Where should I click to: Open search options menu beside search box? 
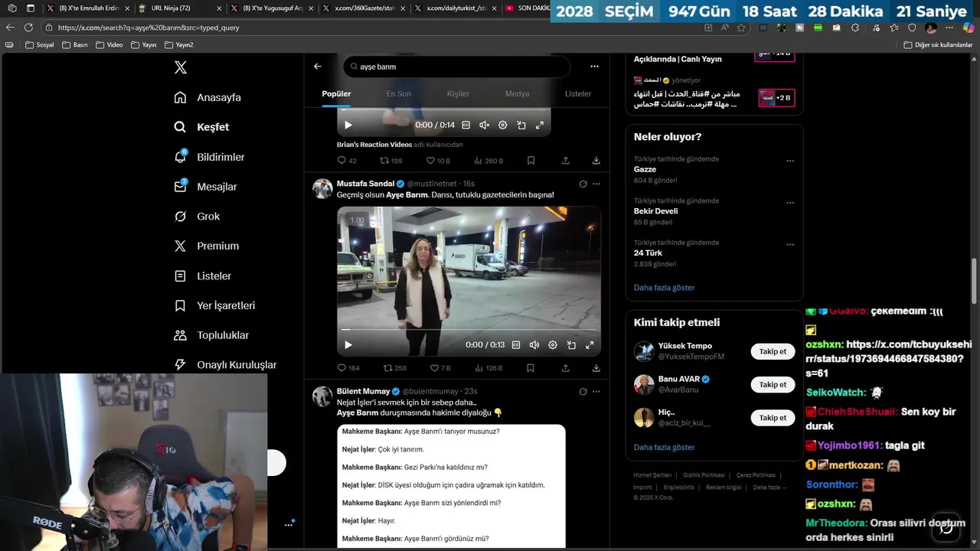[594, 67]
